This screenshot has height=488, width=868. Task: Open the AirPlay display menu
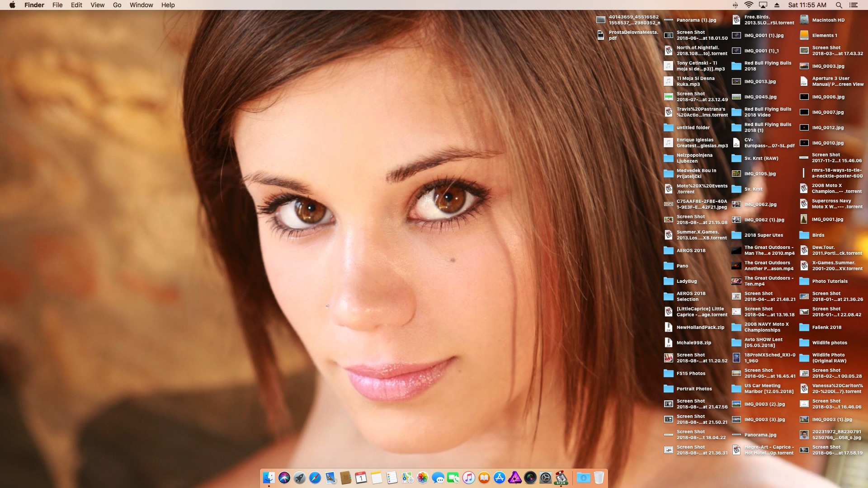click(x=763, y=5)
